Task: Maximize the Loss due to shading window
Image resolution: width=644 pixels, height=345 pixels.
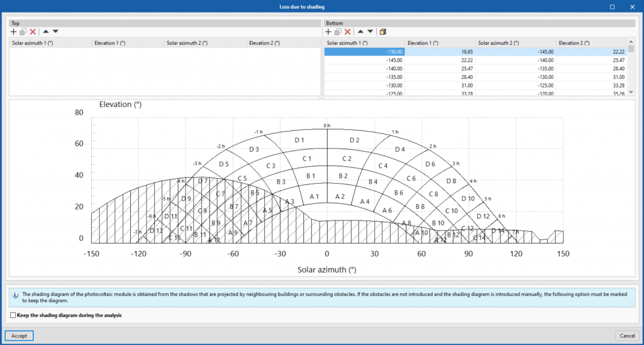Action: (613, 6)
